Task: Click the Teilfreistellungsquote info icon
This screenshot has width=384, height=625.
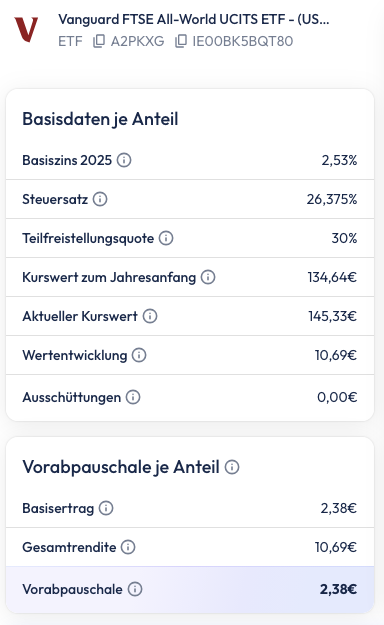Action: tap(166, 238)
